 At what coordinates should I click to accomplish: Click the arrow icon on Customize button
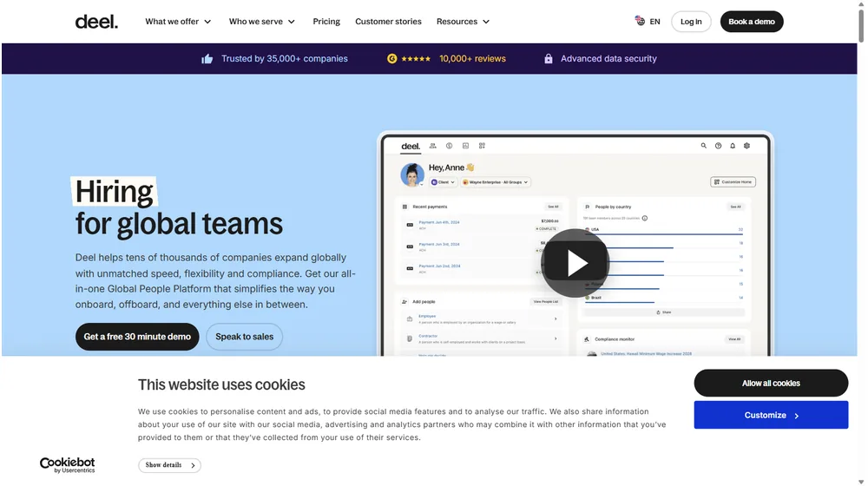click(797, 416)
